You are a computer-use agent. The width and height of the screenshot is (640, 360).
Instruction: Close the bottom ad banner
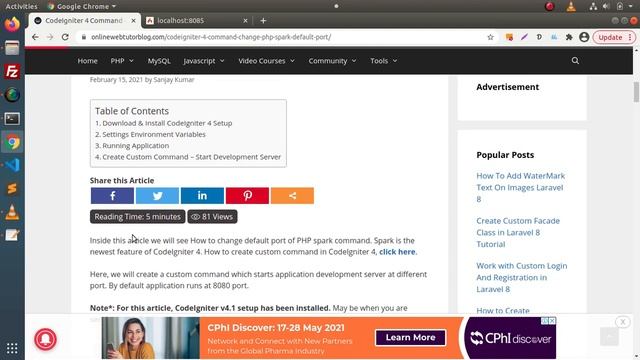[x=623, y=322]
